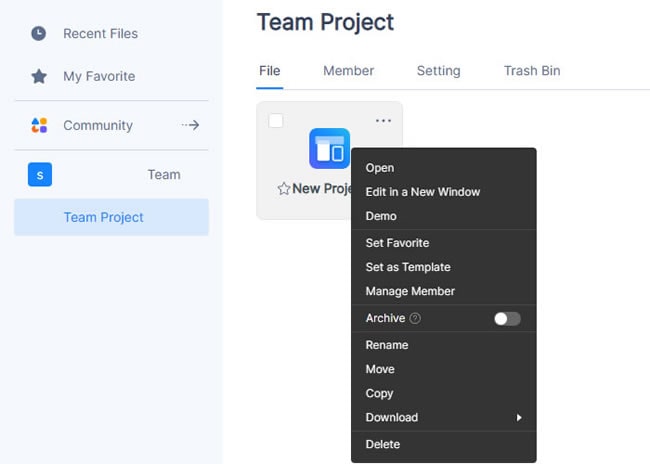Screen dimensions: 650x464
Task: Choose Copy in context menu
Action: point(444,393)
